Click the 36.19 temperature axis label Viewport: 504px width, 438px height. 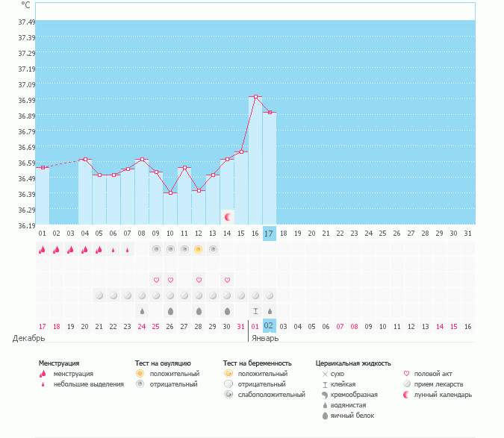pos(26,226)
